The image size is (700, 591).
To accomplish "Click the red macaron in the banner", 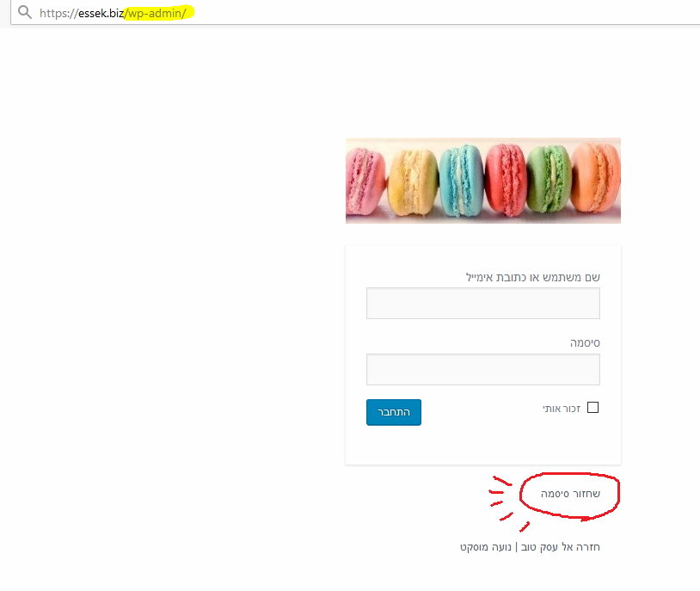I will [506, 179].
